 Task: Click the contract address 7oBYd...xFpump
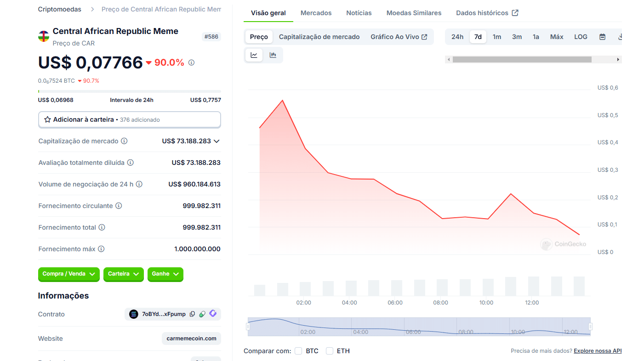click(164, 314)
